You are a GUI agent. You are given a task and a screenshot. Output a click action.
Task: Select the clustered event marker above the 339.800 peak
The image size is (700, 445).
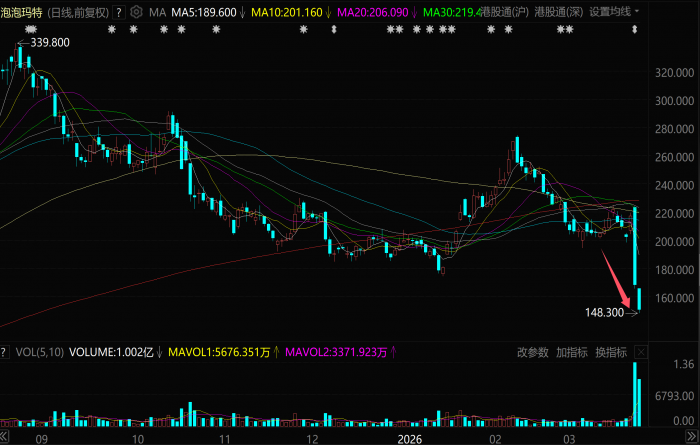pyautogui.click(x=30, y=30)
